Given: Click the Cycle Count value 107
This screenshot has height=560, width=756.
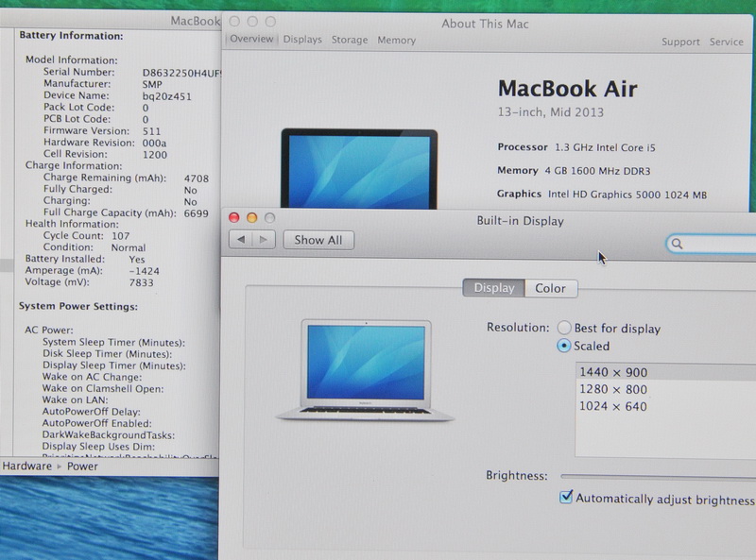Looking at the screenshot, I should pyautogui.click(x=121, y=236).
